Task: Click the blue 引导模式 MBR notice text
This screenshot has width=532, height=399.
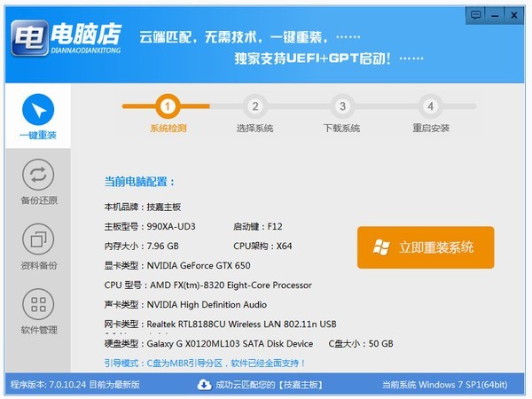Action: pyautogui.click(x=205, y=364)
